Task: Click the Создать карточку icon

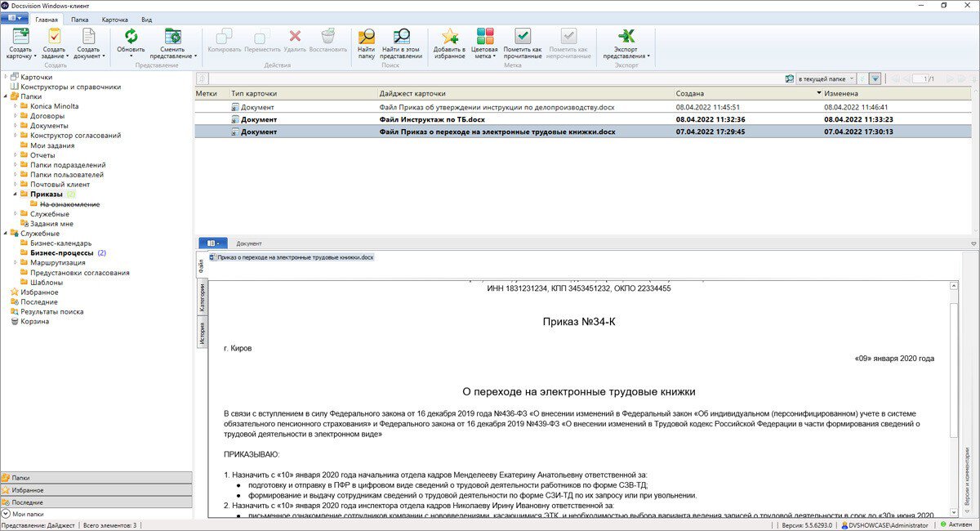Action: pos(20,36)
